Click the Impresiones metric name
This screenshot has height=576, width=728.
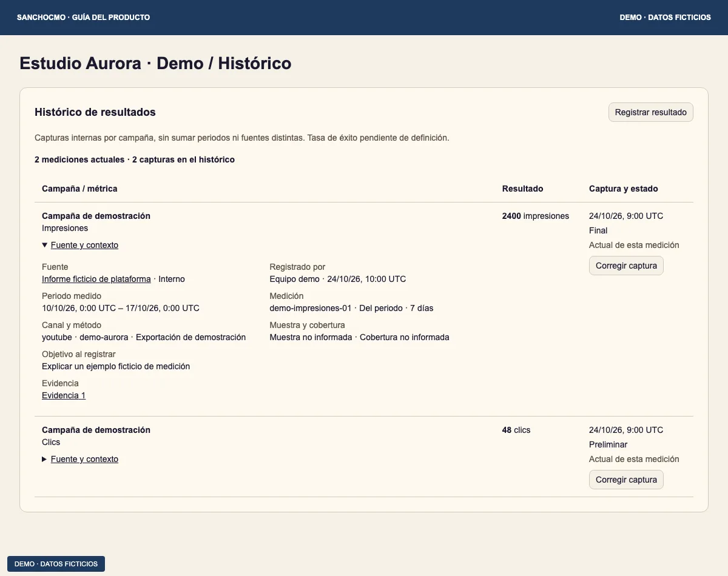(65, 228)
